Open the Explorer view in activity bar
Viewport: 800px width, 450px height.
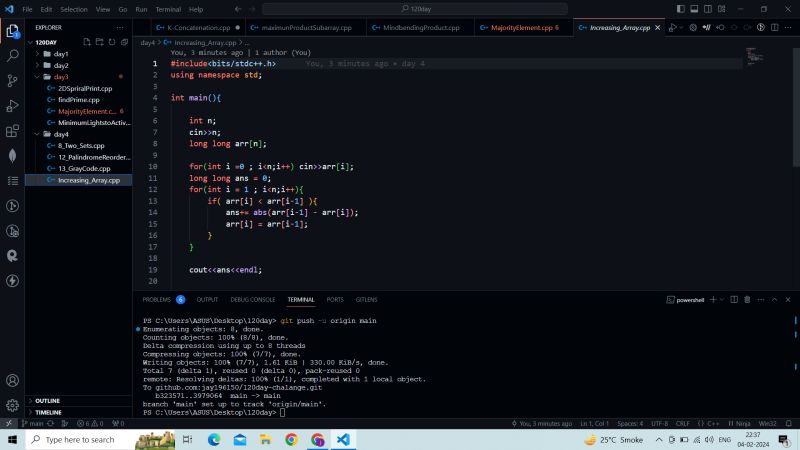(12, 31)
